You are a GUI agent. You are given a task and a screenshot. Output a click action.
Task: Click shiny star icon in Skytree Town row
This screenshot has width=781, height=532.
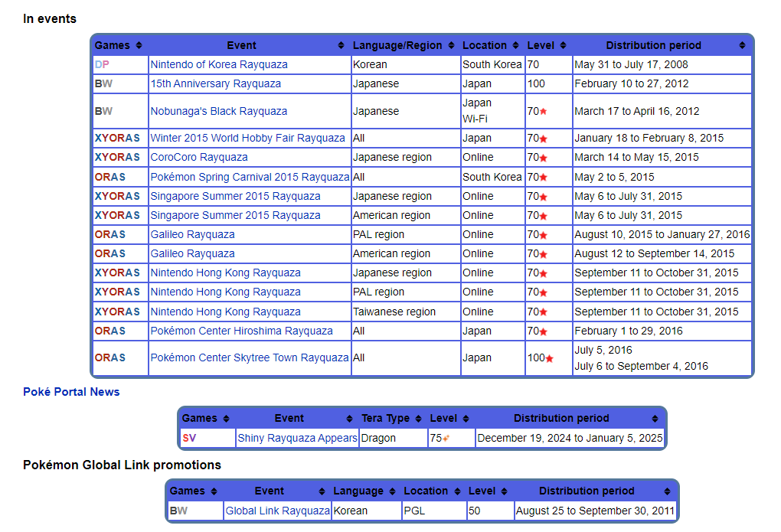point(550,358)
